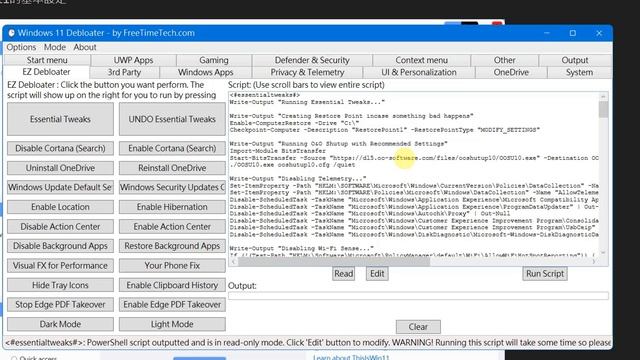Switch to Other tab
Image resolution: width=640 pixels, height=360 pixels.
point(504,60)
